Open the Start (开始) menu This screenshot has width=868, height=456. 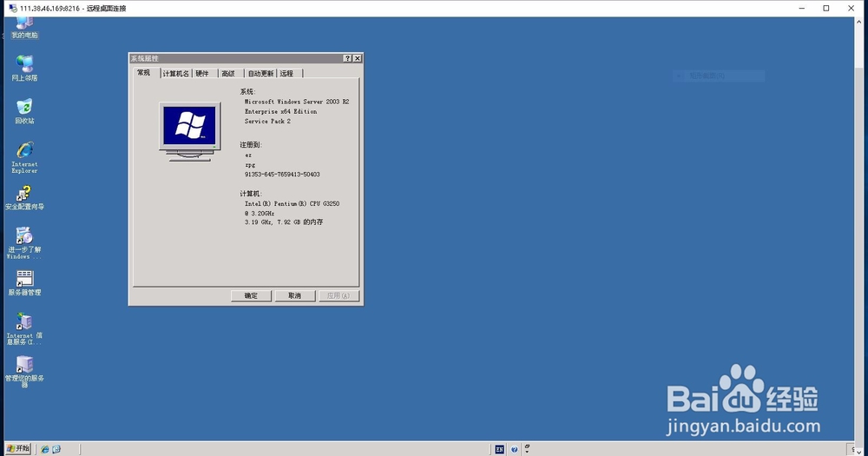(17, 448)
